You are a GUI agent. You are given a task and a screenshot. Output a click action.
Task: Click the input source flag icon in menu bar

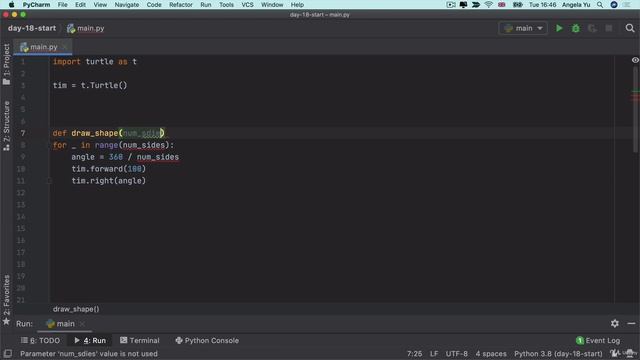[502, 4]
